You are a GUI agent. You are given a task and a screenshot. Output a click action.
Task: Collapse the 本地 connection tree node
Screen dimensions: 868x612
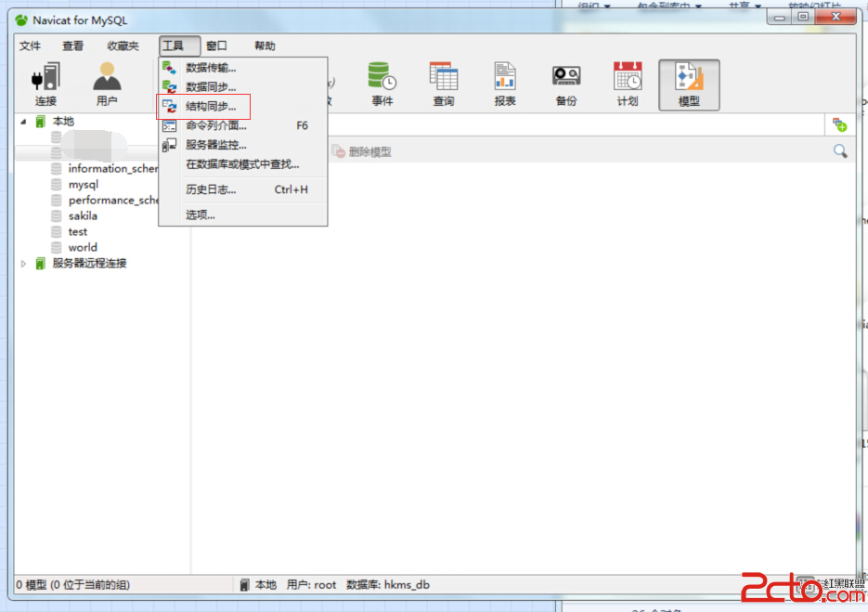tap(23, 122)
